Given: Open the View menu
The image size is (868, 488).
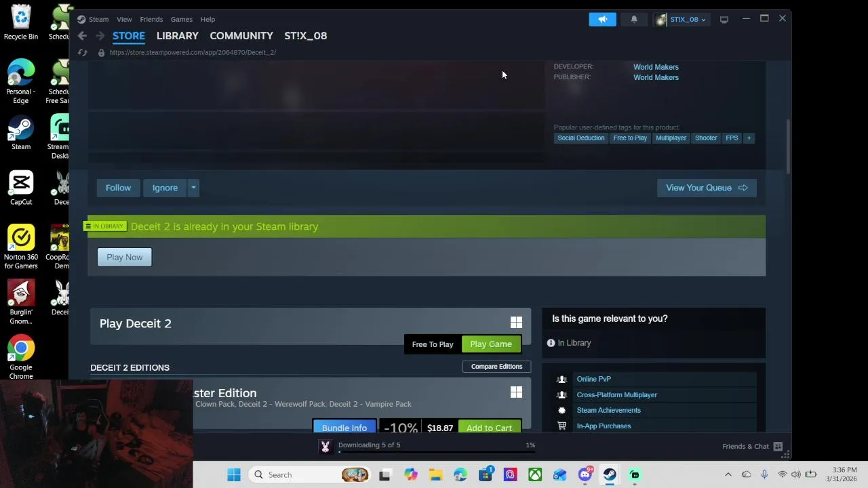Looking at the screenshot, I should pos(124,19).
